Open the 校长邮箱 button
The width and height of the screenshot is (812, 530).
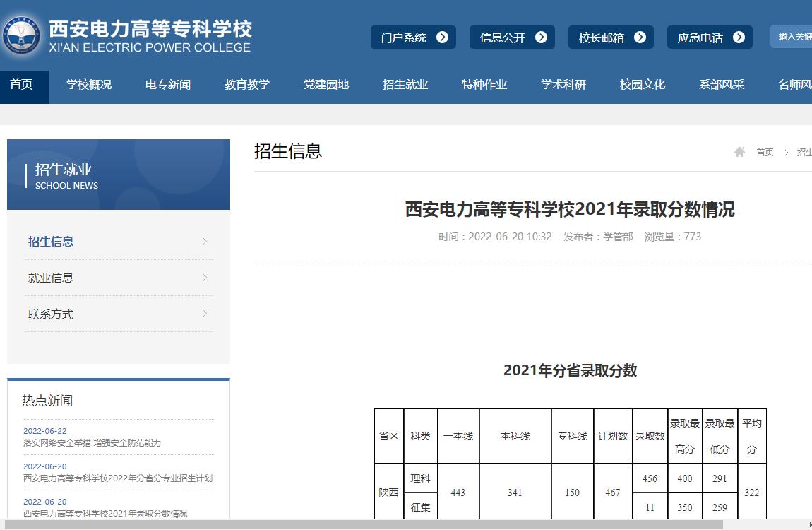(x=611, y=37)
